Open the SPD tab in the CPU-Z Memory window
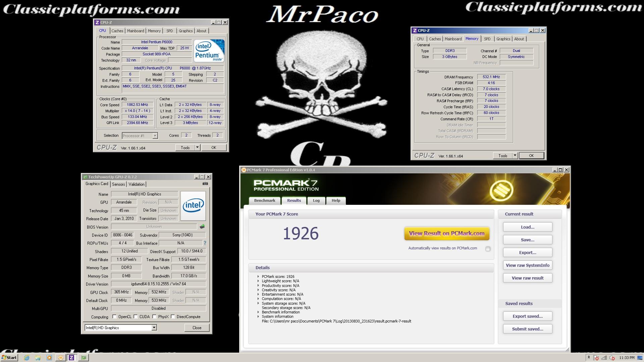 (487, 39)
